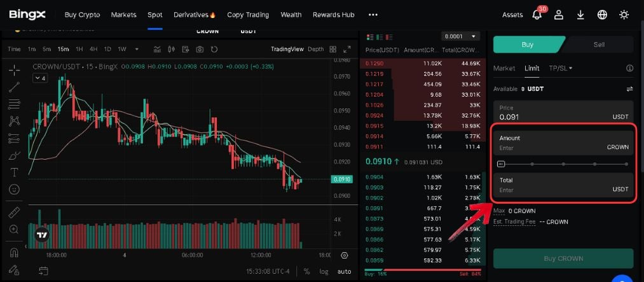The height and width of the screenshot is (282, 644).
Task: Expand the TP/SL order type dropdown
Action: point(561,68)
